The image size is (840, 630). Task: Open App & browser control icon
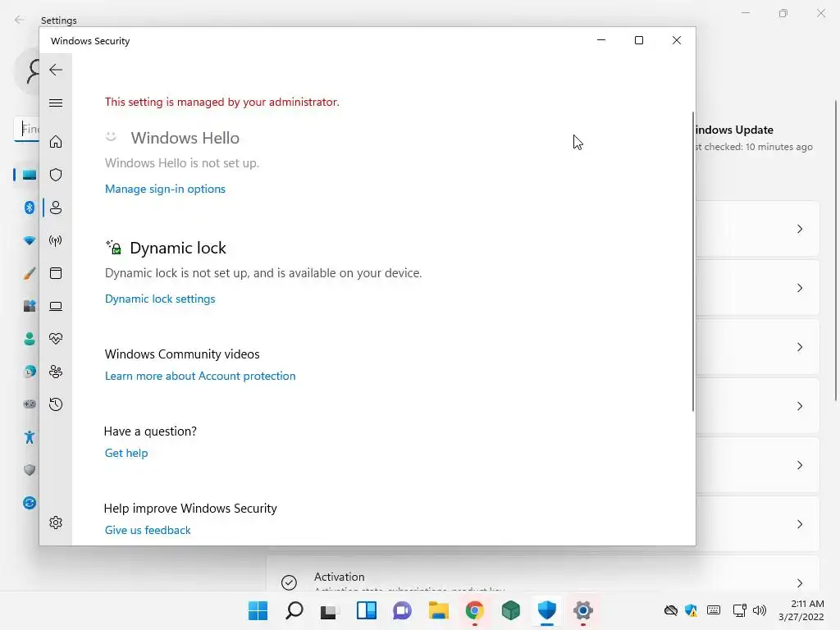click(x=56, y=273)
